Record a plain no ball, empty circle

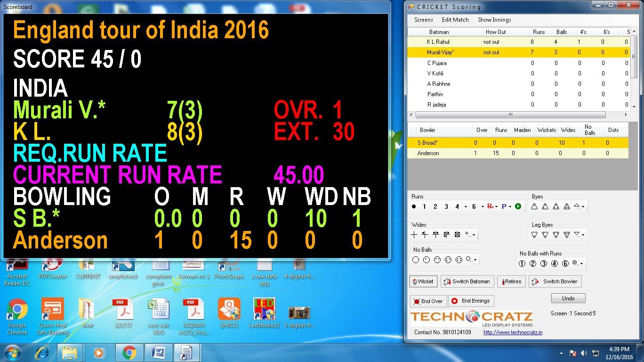pos(415,260)
